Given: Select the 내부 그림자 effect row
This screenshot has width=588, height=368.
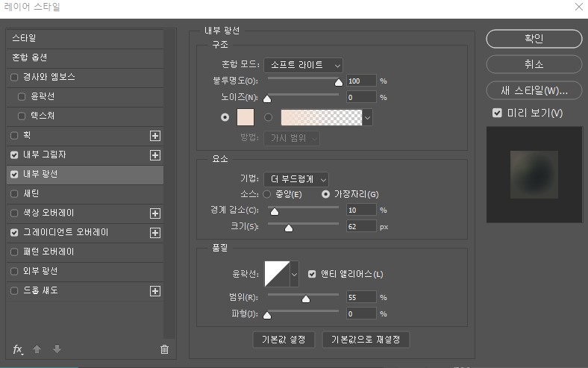Looking at the screenshot, I should pyautogui.click(x=85, y=155).
